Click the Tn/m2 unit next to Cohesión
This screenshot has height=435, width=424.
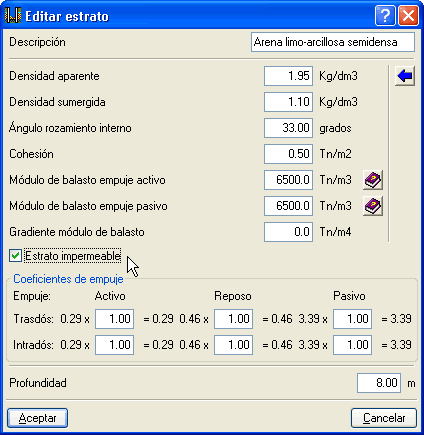click(x=335, y=154)
